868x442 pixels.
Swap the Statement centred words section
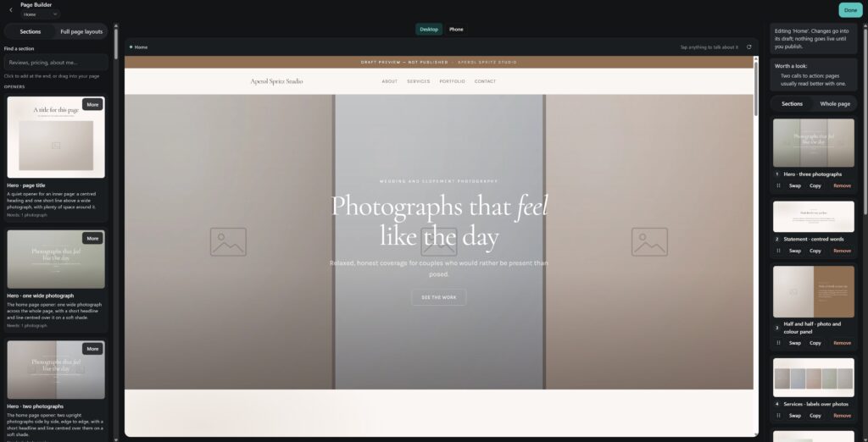tap(795, 251)
